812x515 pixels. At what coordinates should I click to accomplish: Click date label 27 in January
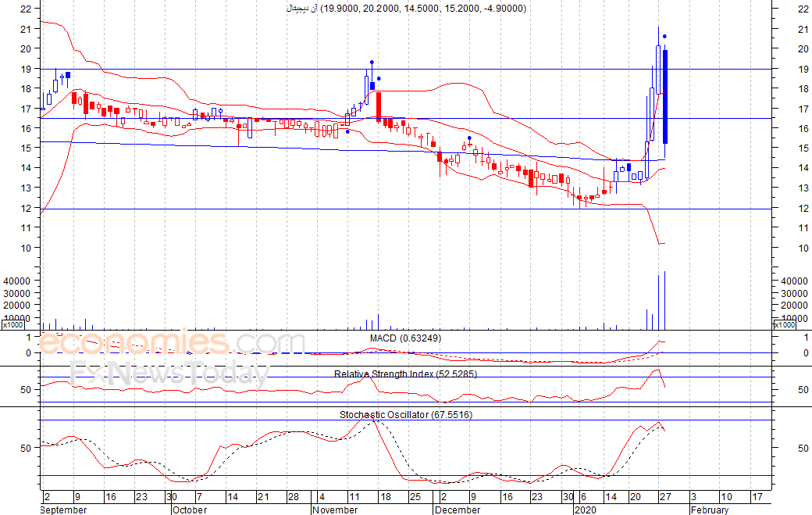tap(665, 497)
